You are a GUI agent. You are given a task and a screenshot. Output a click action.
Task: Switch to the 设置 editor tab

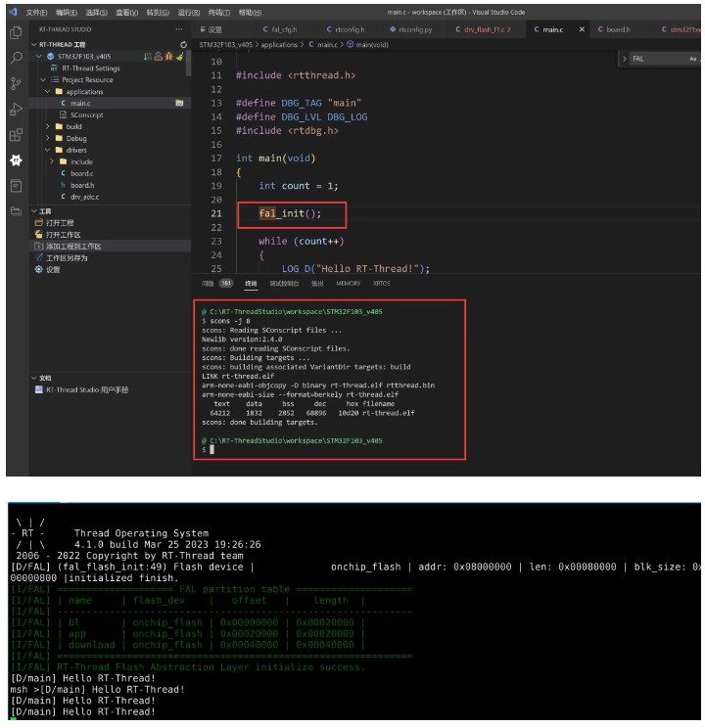211,29
